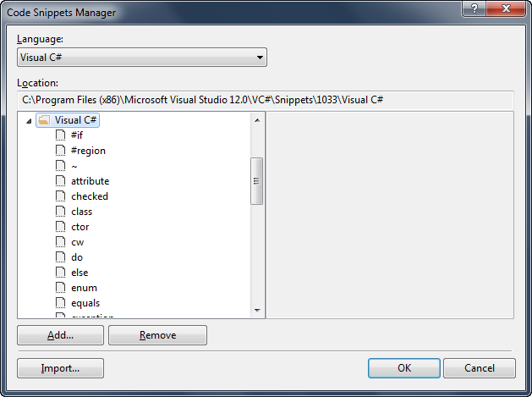Click the attribute snippet file icon
Screen dimensions: 532x397
(x=60, y=180)
